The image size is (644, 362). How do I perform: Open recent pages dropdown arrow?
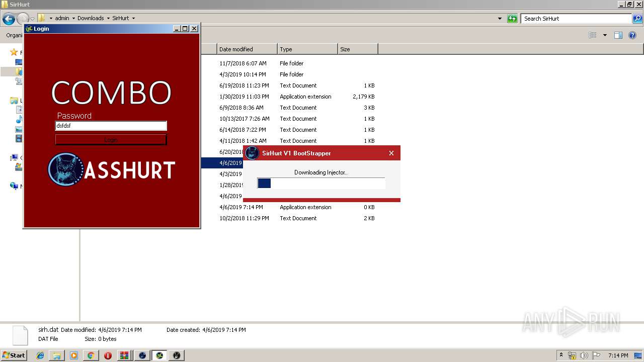32,19
